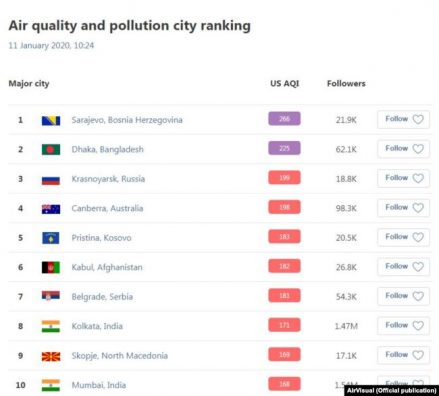Click the Bangladesh flag next to Dhaka
The image size is (439, 396).
tap(51, 149)
